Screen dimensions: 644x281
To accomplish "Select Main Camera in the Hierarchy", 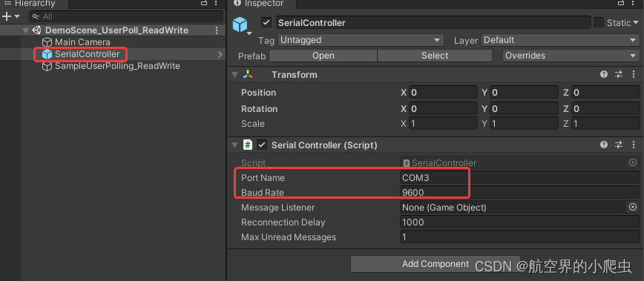I will 82,42.
